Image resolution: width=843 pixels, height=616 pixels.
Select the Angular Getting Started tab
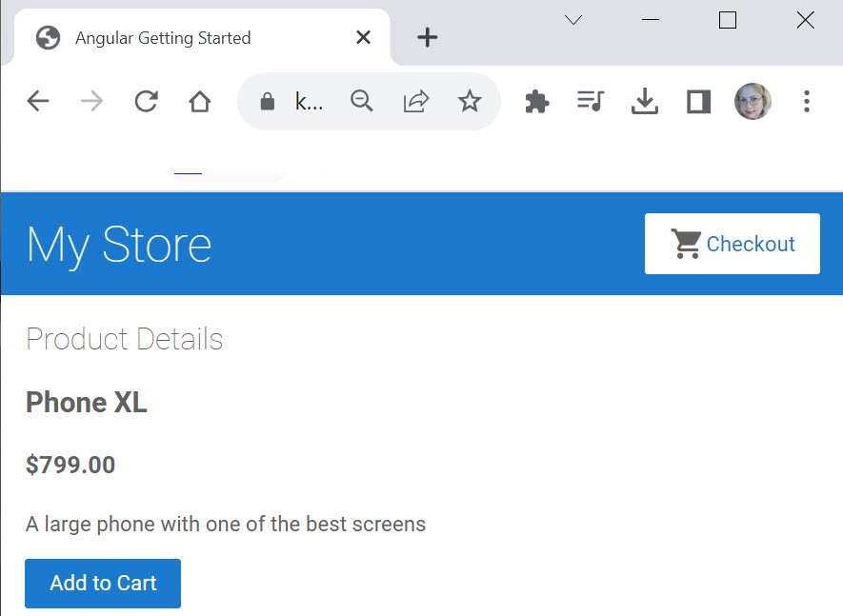coord(202,38)
